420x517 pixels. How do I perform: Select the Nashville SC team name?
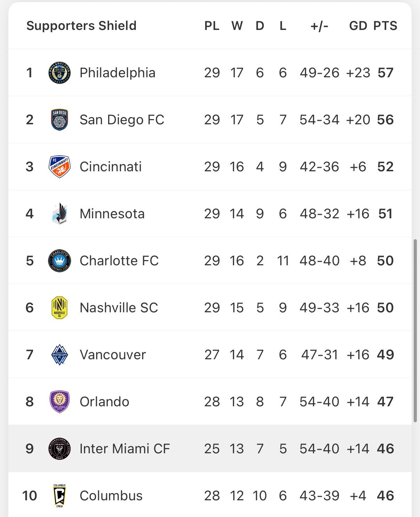pyautogui.click(x=119, y=307)
